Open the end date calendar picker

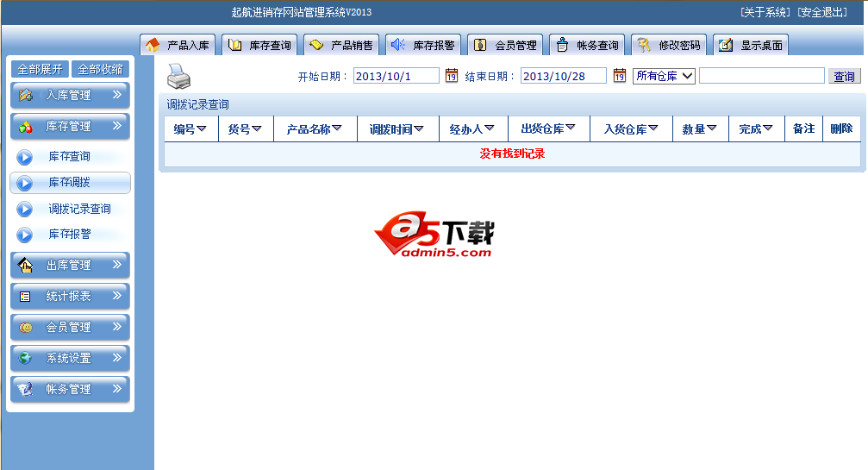point(620,75)
